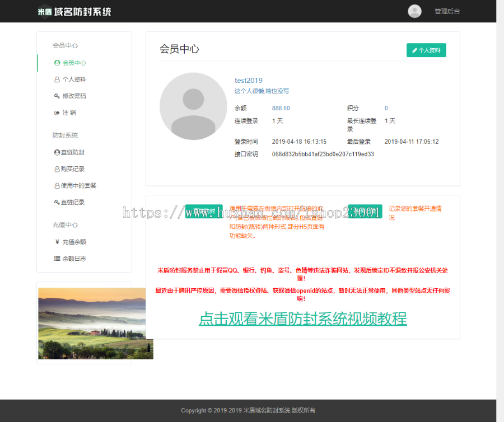This screenshot has height=422, width=504.
Task: Click the green 个人资料 edit button
Action: click(x=426, y=50)
